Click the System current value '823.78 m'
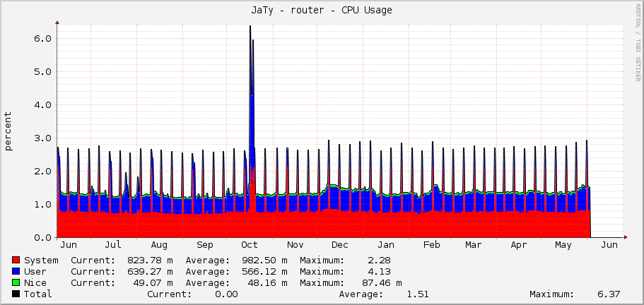This screenshot has width=644, height=305. pyautogui.click(x=150, y=261)
